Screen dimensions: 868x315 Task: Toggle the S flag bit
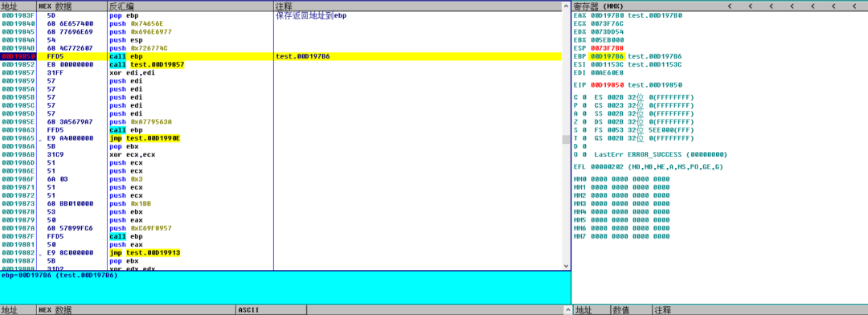pyautogui.click(x=584, y=130)
